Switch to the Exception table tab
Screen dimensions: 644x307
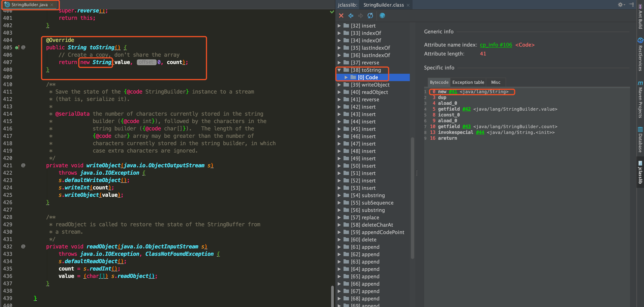(x=468, y=82)
